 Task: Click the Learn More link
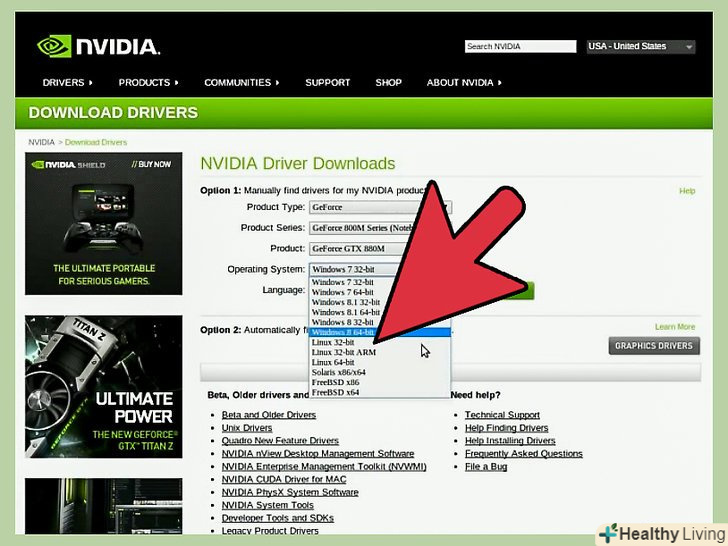pos(675,327)
